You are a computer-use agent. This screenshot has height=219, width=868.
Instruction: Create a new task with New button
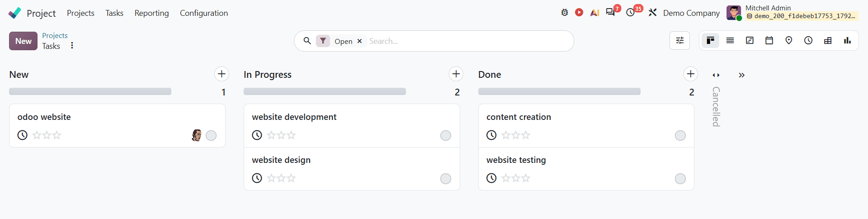[x=24, y=41]
